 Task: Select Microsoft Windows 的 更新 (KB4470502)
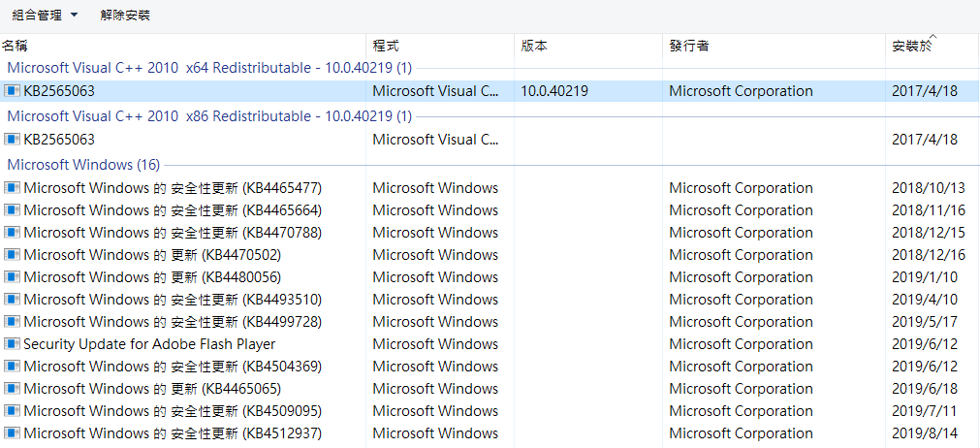152,255
